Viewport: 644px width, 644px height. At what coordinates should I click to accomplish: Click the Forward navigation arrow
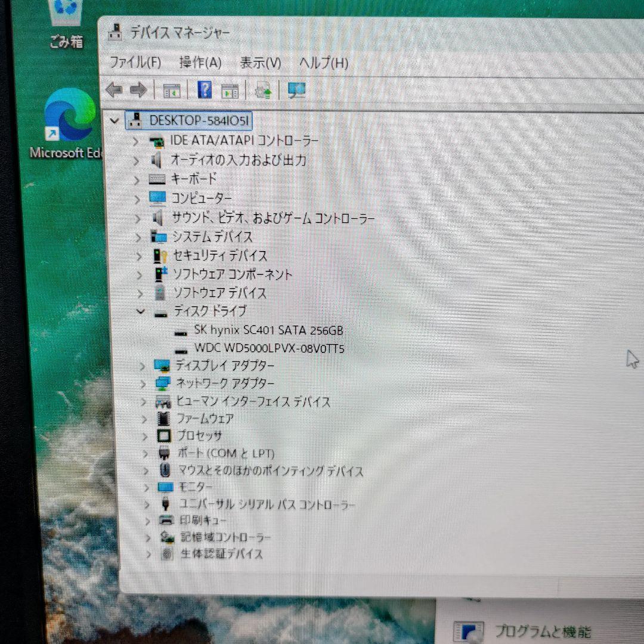point(138,89)
